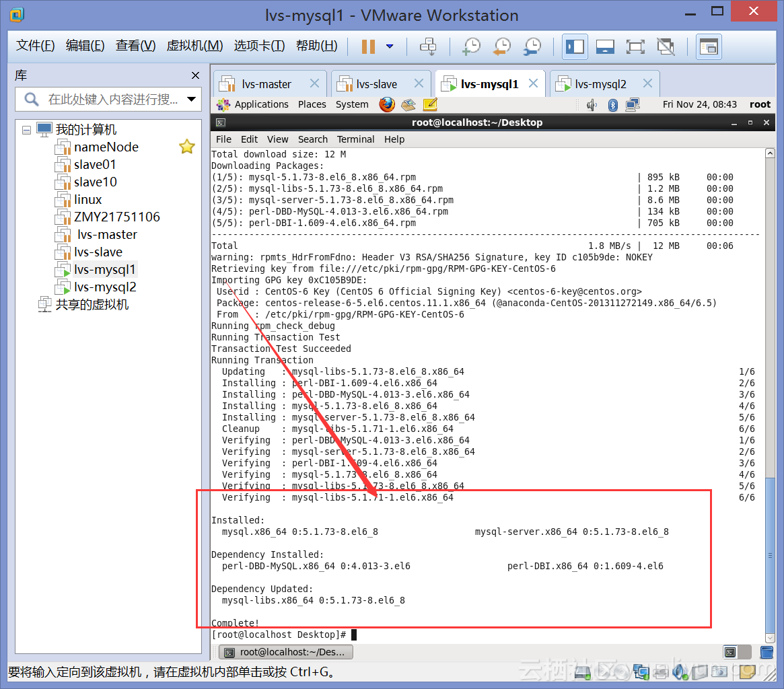The height and width of the screenshot is (689, 784).
Task: Open the snapshot manager
Action: coord(532,46)
